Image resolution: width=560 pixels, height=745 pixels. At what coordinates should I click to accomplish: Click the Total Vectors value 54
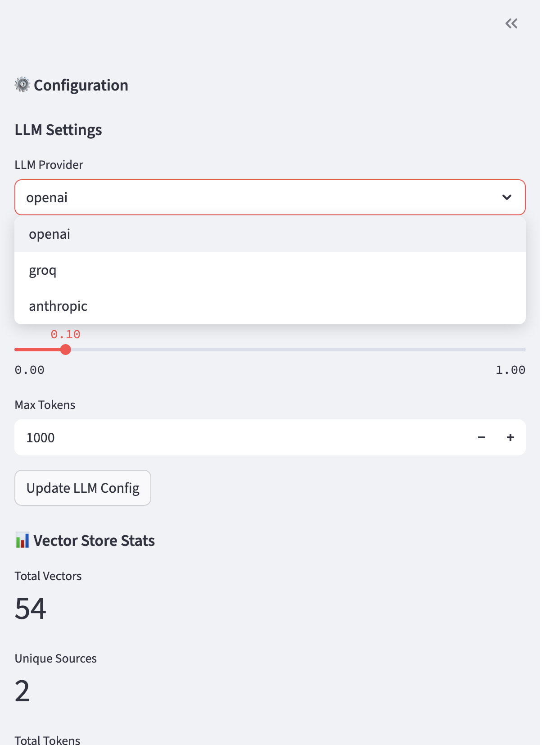(x=31, y=609)
